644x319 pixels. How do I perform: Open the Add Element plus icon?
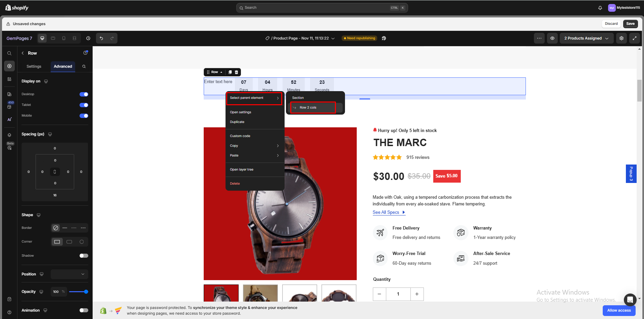pos(9,66)
